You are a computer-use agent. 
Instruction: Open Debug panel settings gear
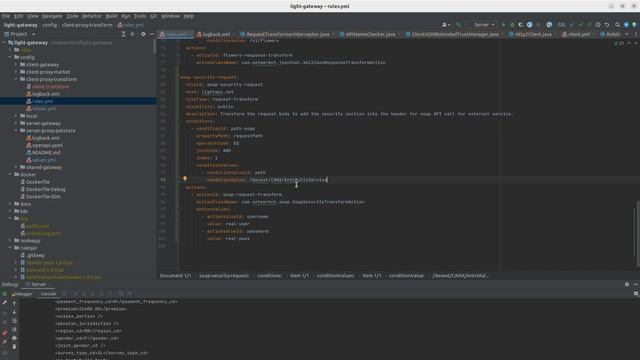(x=627, y=284)
